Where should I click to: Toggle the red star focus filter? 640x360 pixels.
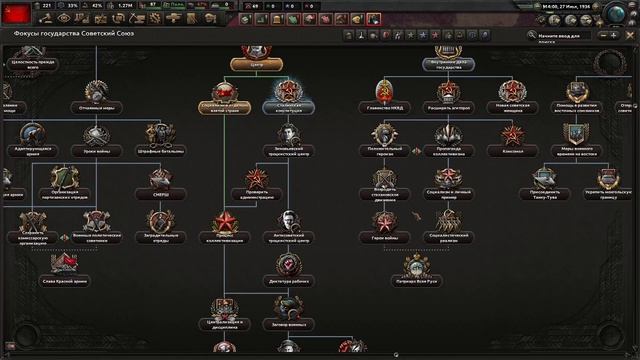[435, 36]
